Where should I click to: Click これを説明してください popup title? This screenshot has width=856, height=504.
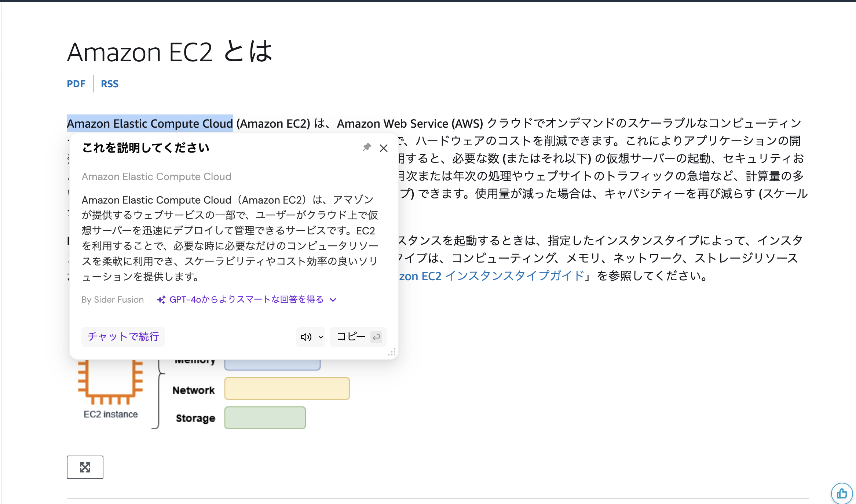tap(146, 148)
